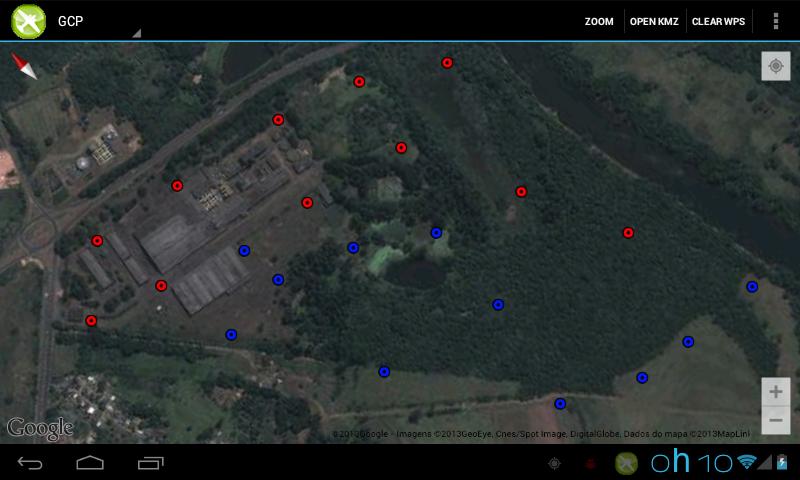Tap the cell signal strength icon
800x480 pixels.
764,462
